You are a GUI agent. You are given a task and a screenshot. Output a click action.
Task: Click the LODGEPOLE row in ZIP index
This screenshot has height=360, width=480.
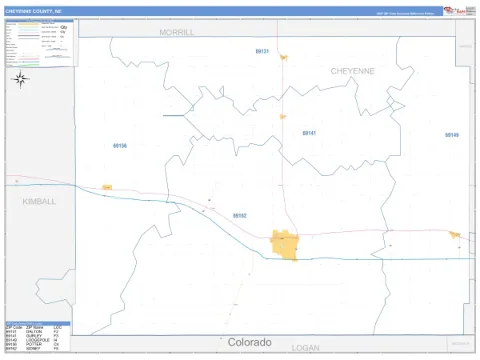point(32,340)
